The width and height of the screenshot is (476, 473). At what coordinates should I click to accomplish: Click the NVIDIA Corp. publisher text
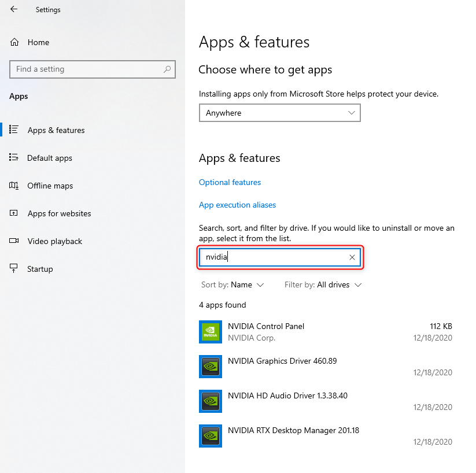252,338
